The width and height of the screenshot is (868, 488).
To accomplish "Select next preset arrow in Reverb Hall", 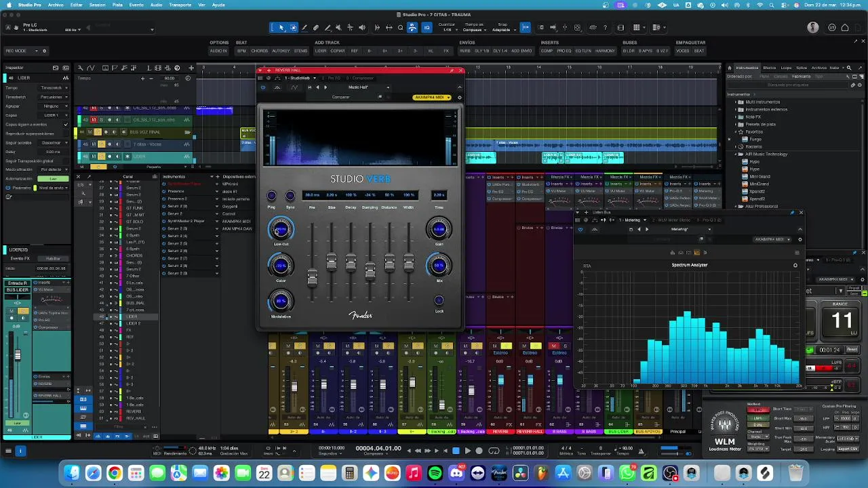I will pos(325,87).
